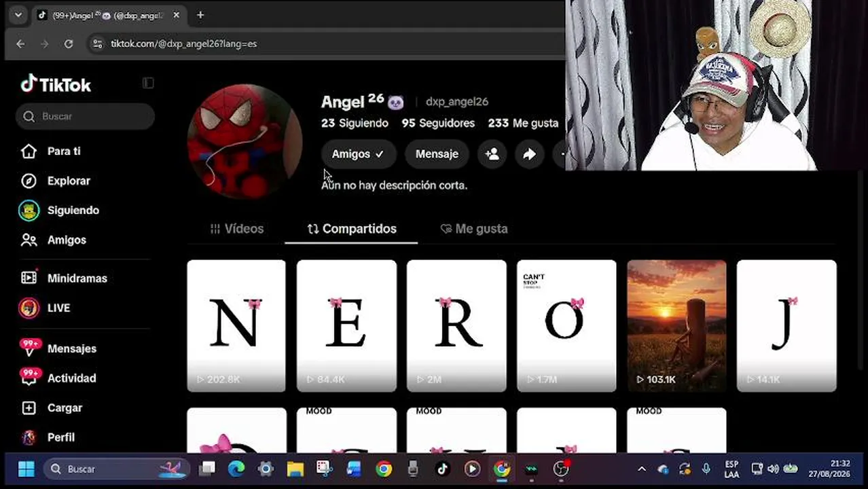
Task: Open Actividad notifications
Action: [71, 378]
